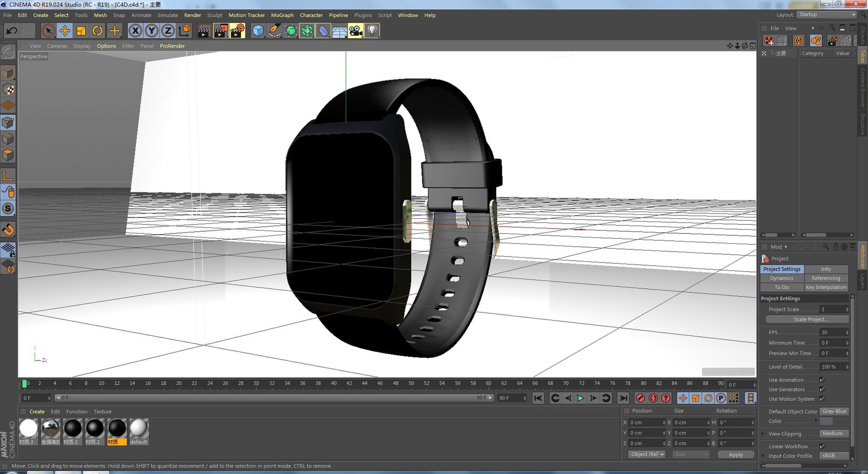Image resolution: width=868 pixels, height=474 pixels.
Task: Open the MoGraph menu
Action: coord(282,15)
